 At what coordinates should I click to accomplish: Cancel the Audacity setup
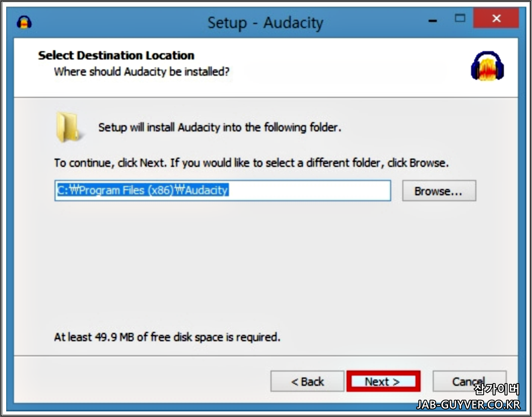coord(469,381)
